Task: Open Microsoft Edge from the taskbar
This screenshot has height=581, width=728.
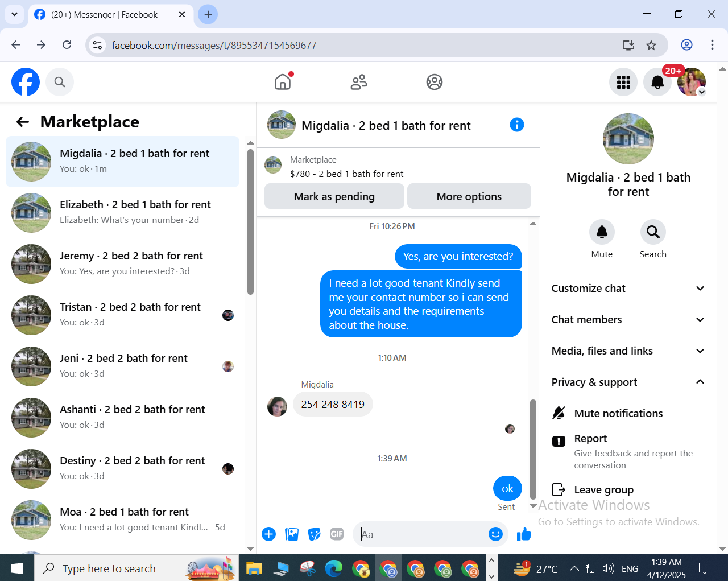Action: 334,568
